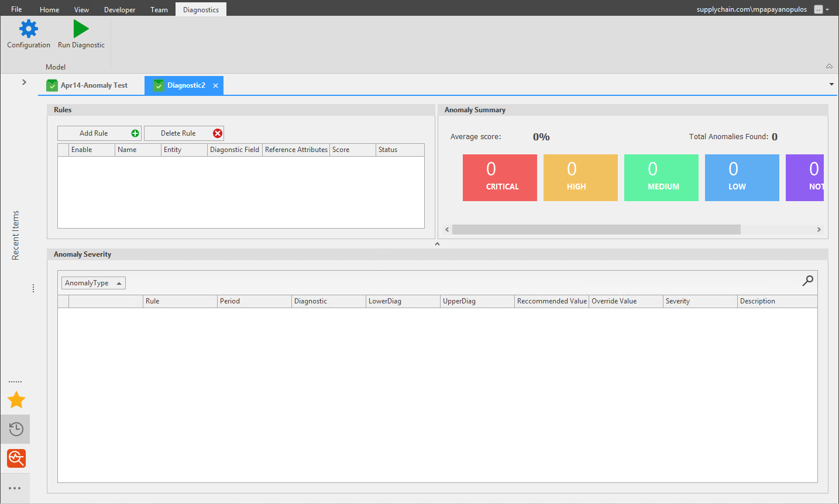Click the purple severity tile
The image size is (839, 504).
[x=804, y=178]
